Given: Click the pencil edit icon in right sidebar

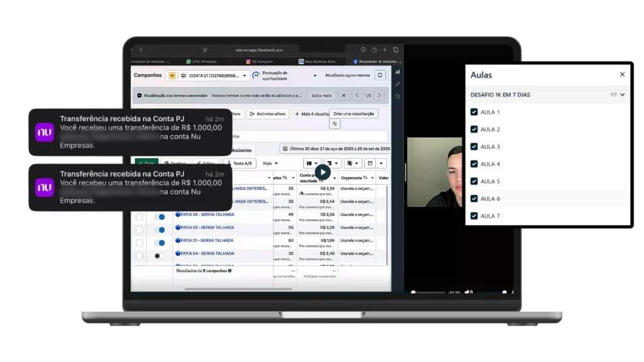Looking at the screenshot, I should [x=397, y=84].
